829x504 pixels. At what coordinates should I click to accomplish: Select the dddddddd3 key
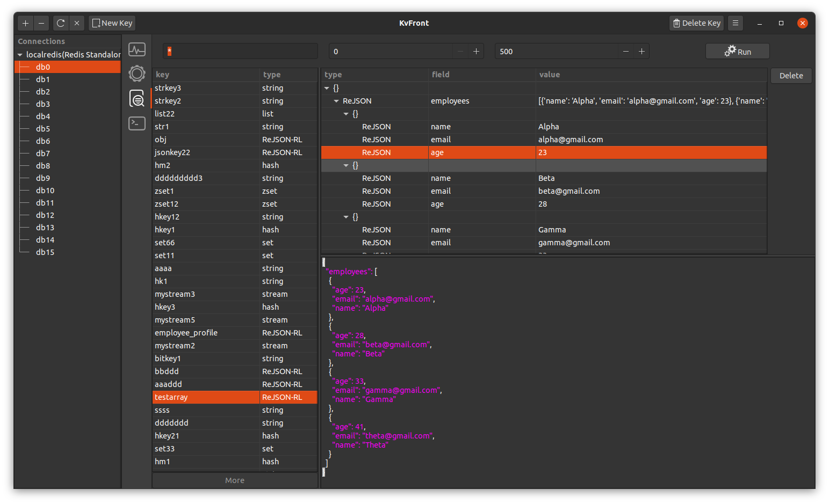pos(235,178)
